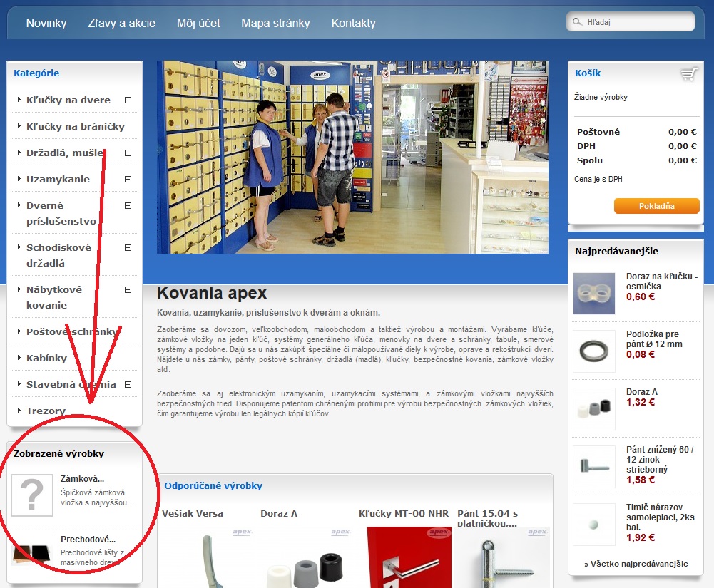
Task: Open Poštové schránky category
Action: (71, 331)
